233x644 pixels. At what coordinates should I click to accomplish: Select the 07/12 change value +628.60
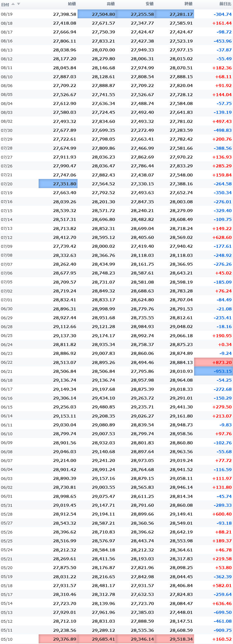(x=222, y=237)
